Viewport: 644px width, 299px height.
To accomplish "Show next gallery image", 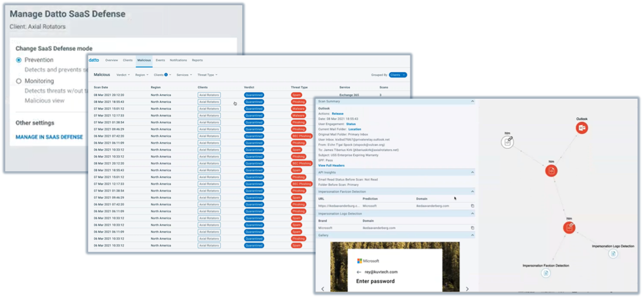I will [x=467, y=289].
